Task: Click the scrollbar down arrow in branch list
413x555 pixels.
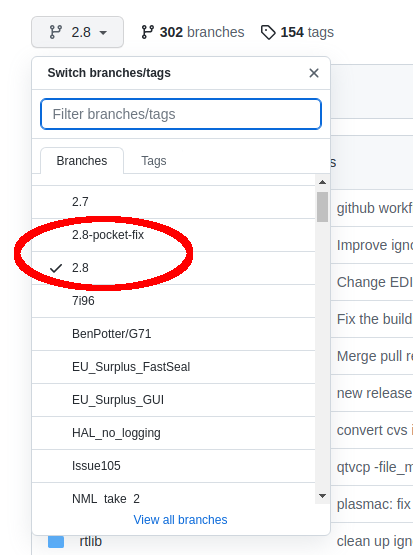Action: (322, 496)
